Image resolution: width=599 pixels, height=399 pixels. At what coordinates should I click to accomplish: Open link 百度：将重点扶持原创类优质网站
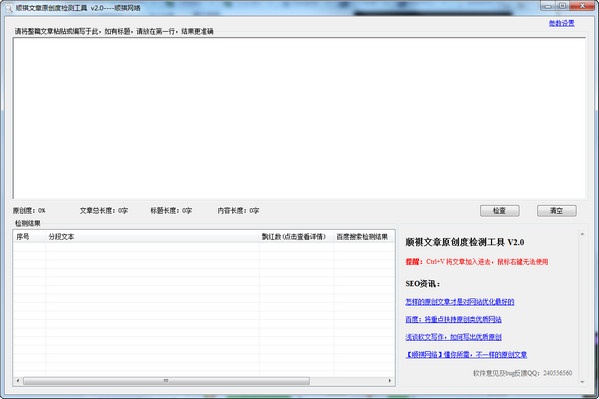point(453,320)
